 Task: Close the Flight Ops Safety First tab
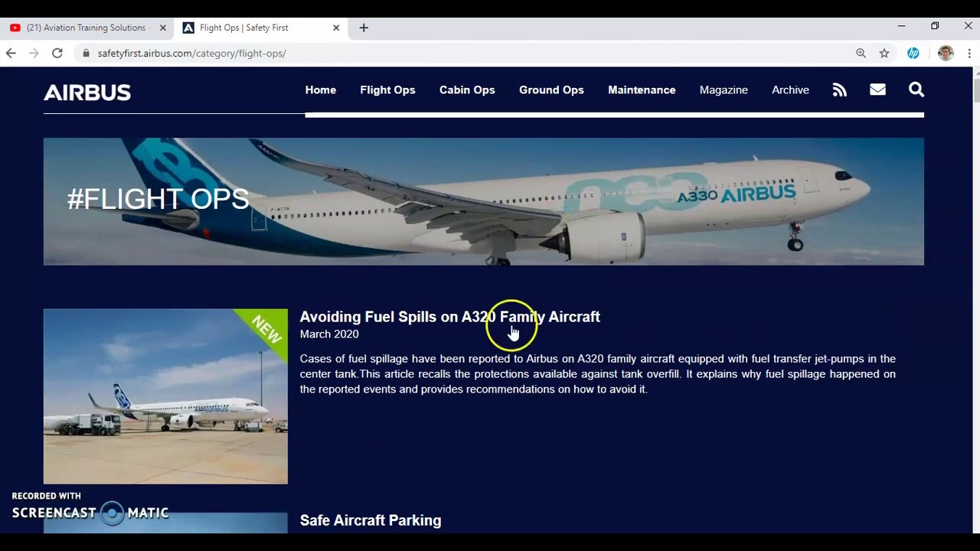coord(335,28)
